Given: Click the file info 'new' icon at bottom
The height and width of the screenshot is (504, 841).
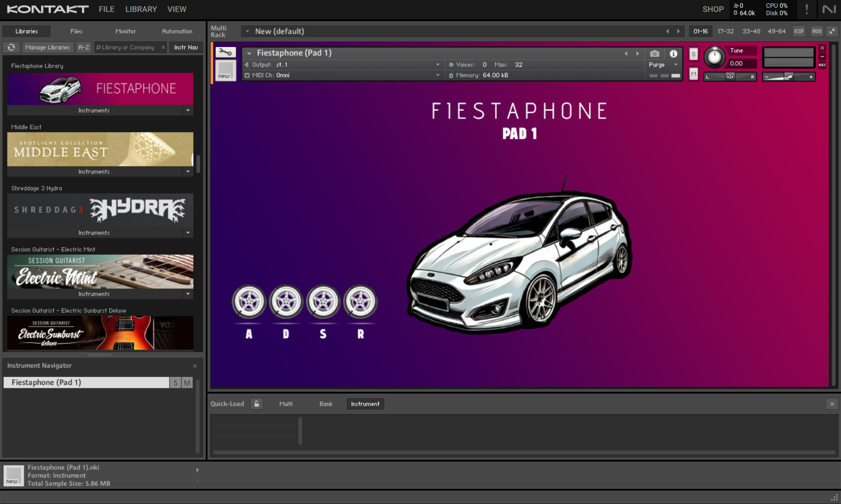Looking at the screenshot, I should coord(14,476).
